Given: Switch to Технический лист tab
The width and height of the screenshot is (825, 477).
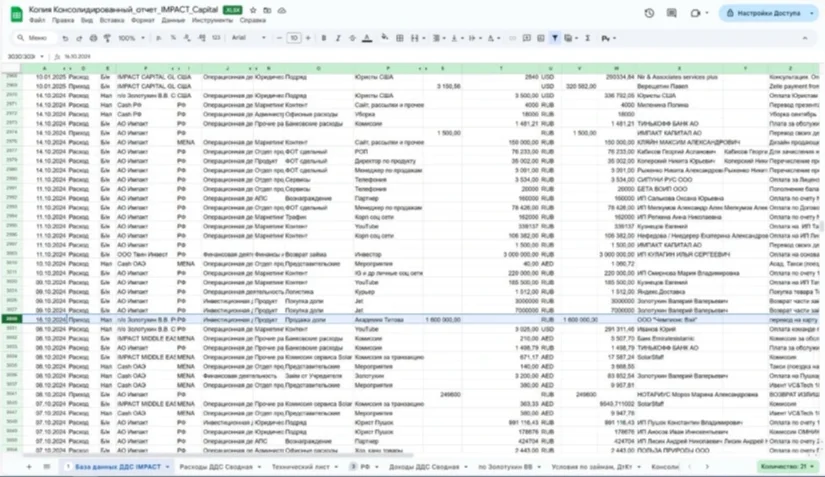Looking at the screenshot, I should point(304,466).
